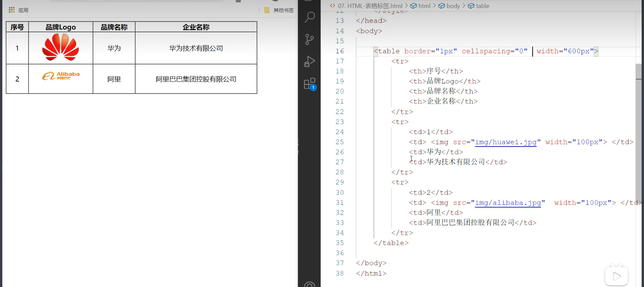This screenshot has width=644, height=287.
Task: Click the table breadcrumb item
Action: point(479,6)
